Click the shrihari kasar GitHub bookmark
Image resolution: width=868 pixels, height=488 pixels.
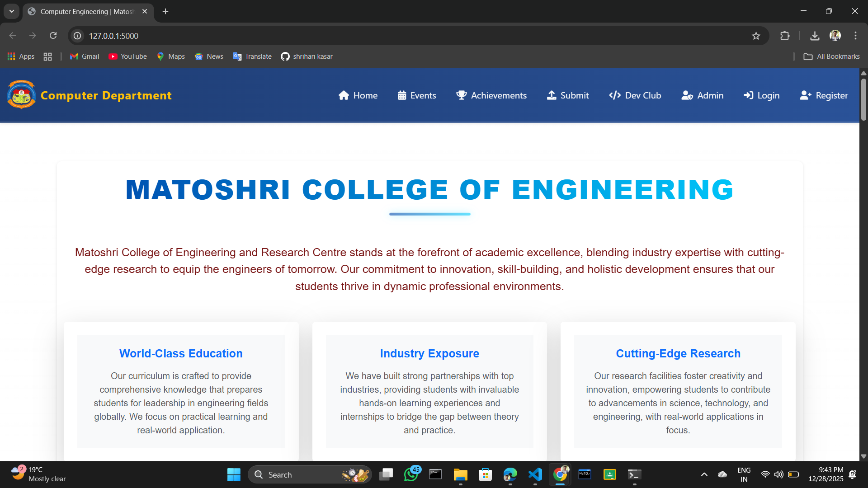pyautogui.click(x=307, y=56)
